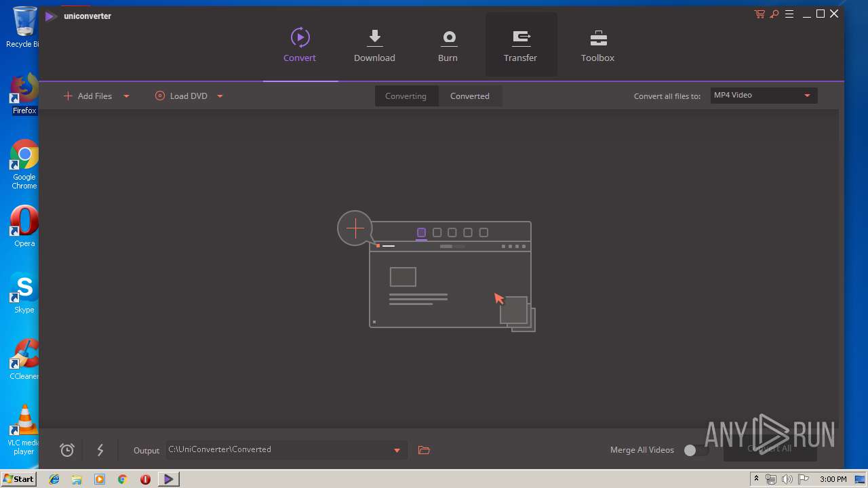Open CCleaner desktop shortcut

point(24,359)
